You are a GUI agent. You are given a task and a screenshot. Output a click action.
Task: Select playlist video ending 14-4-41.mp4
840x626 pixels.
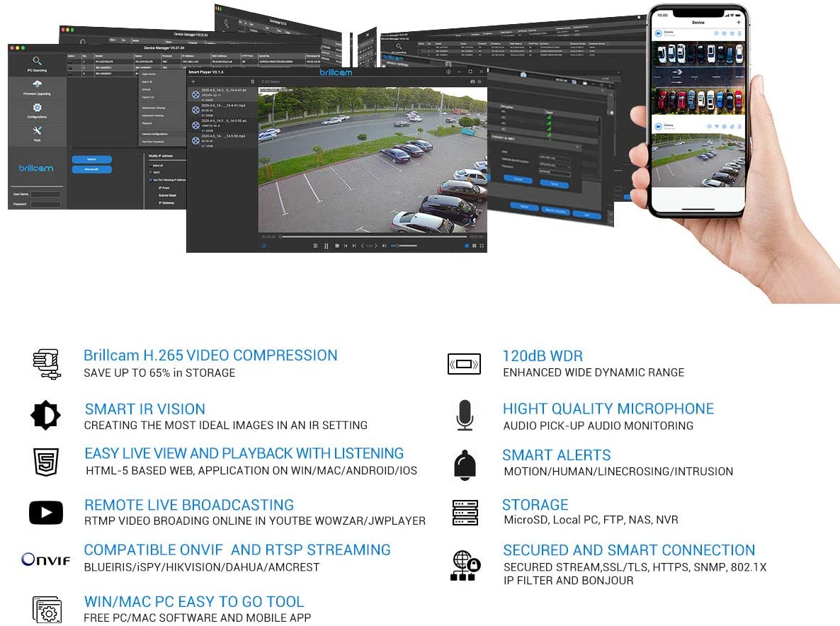(x=222, y=110)
